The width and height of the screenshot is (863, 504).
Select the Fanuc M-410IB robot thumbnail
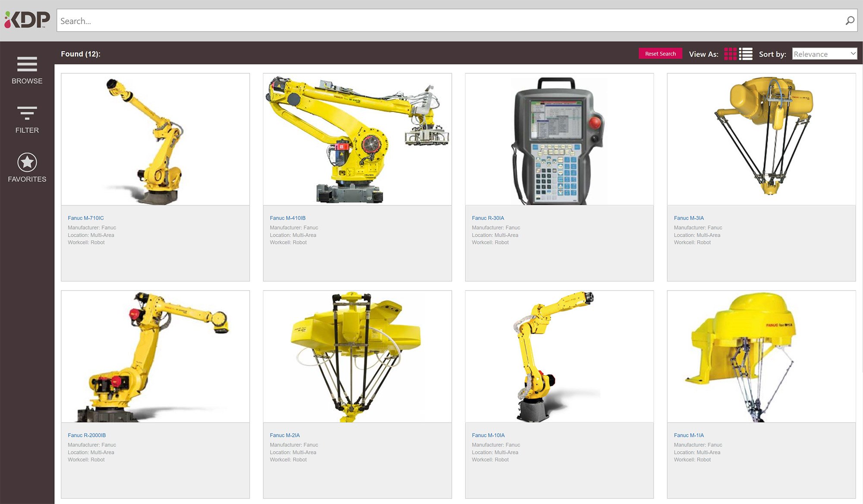(x=357, y=139)
